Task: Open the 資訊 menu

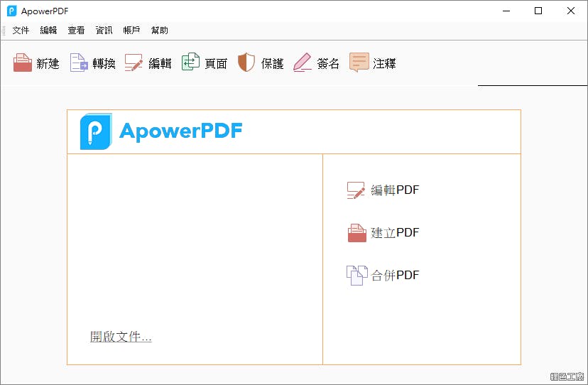Action: point(104,31)
